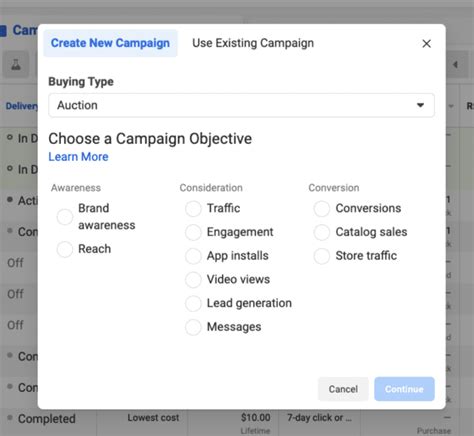Open the Learn More link

[x=78, y=157]
